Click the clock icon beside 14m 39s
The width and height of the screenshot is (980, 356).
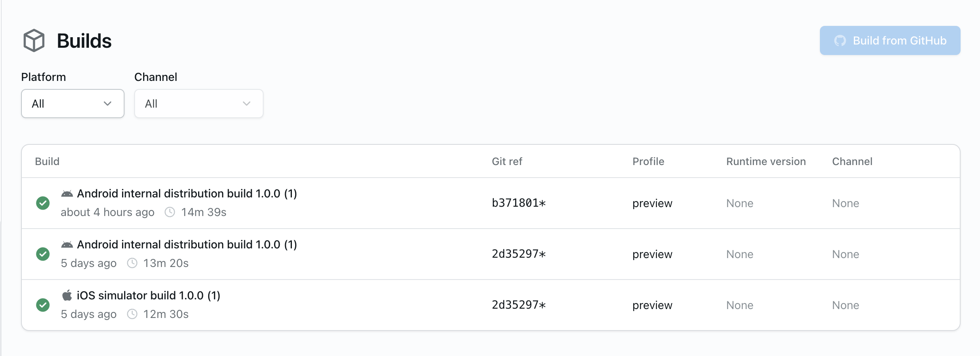pyautogui.click(x=170, y=212)
